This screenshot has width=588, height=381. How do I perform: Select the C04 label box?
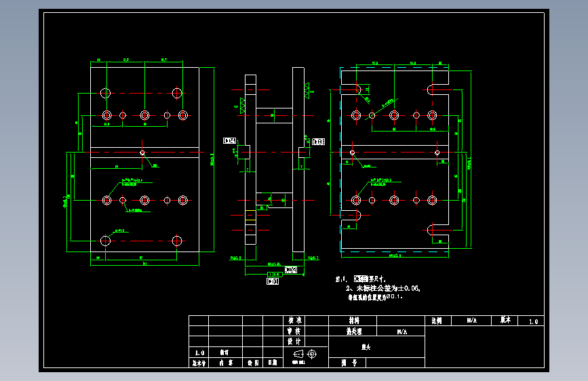pyautogui.click(x=229, y=140)
